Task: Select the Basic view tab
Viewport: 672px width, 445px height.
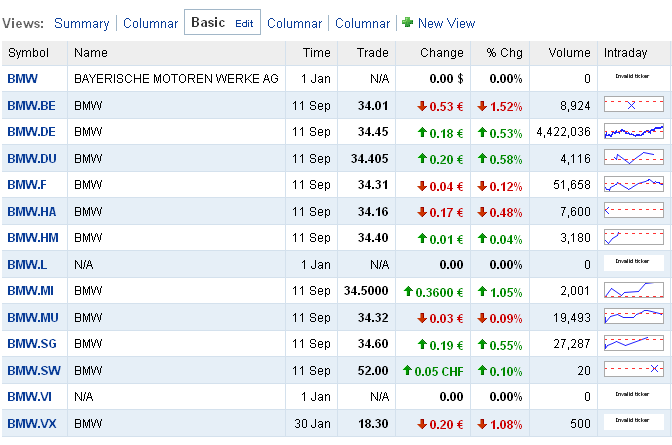Action: tap(208, 22)
